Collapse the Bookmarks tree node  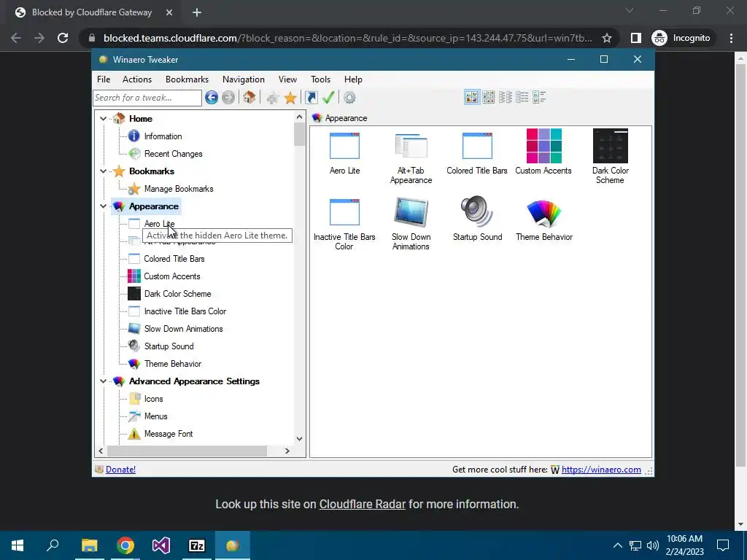(x=104, y=171)
